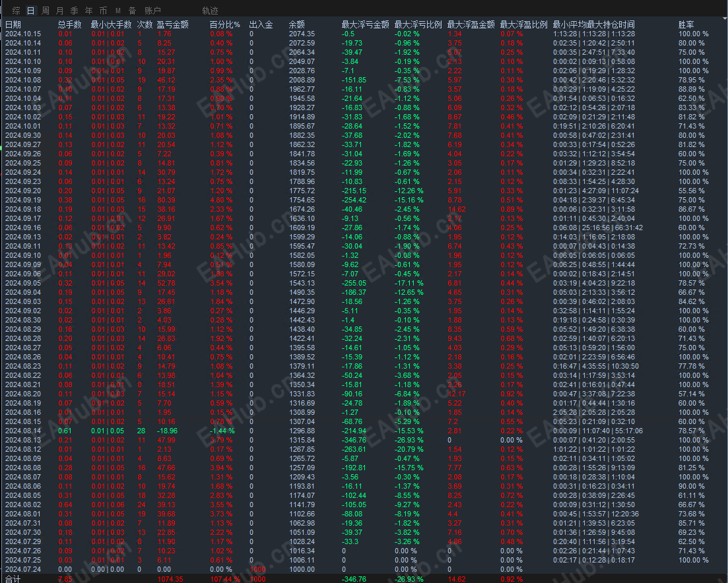Click balance value 1000.00
Viewport: 728px width, 583px height.
pyautogui.click(x=302, y=570)
